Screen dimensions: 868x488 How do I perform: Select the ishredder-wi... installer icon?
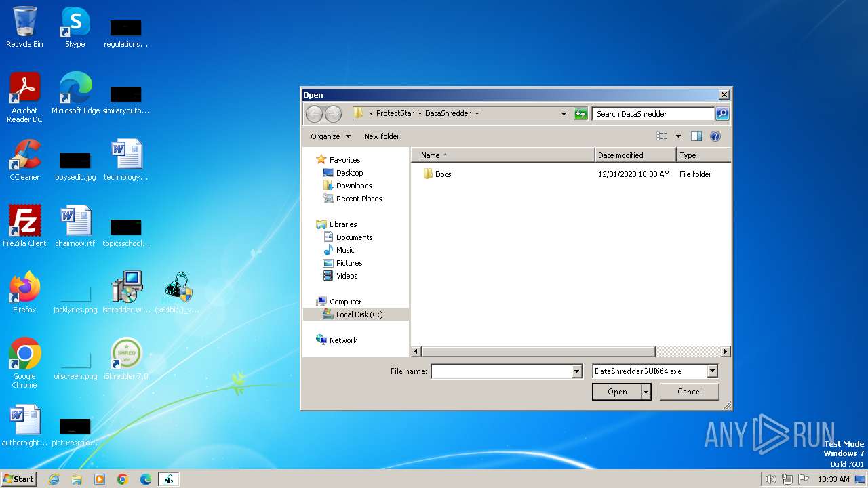pos(126,293)
